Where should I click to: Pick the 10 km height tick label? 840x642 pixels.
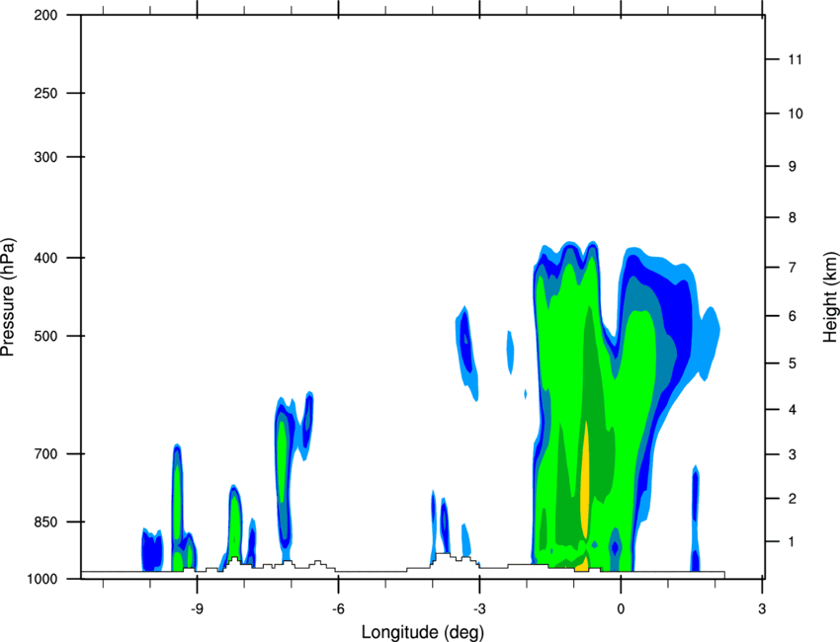[796, 114]
